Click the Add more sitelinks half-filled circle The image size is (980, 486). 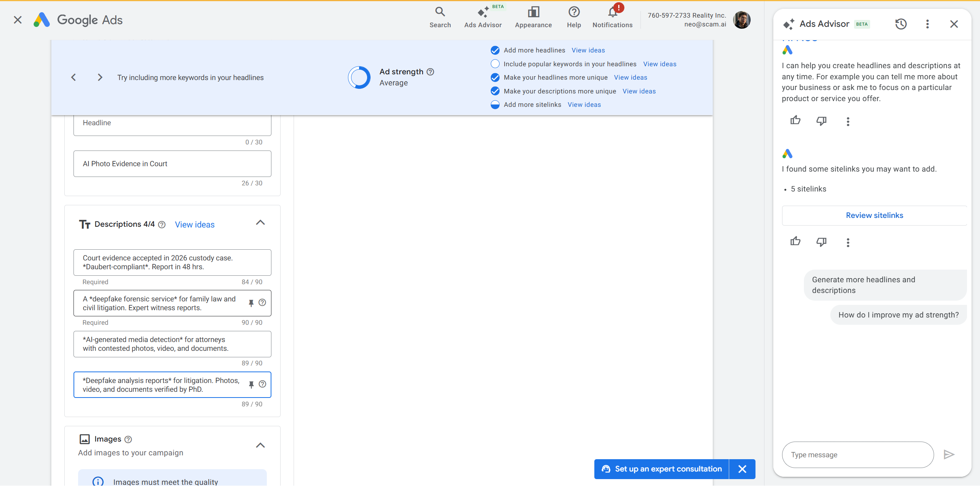click(x=495, y=105)
